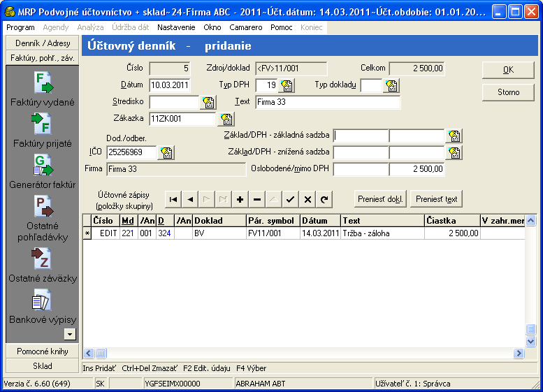Image resolution: width=543 pixels, height=392 pixels.
Task: Select Doklad cell BV
Action: tap(219, 233)
